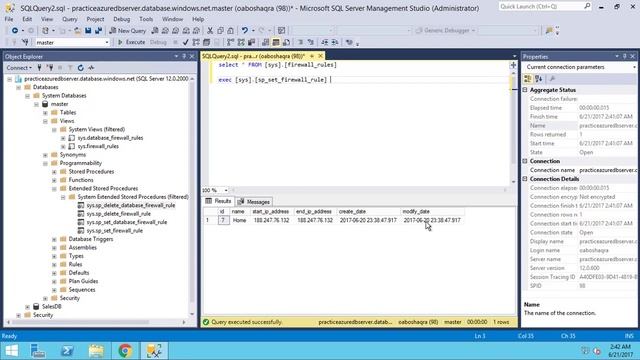Open the Window menu
Screen dimensions: 640x360
pyautogui.click(x=172, y=19)
